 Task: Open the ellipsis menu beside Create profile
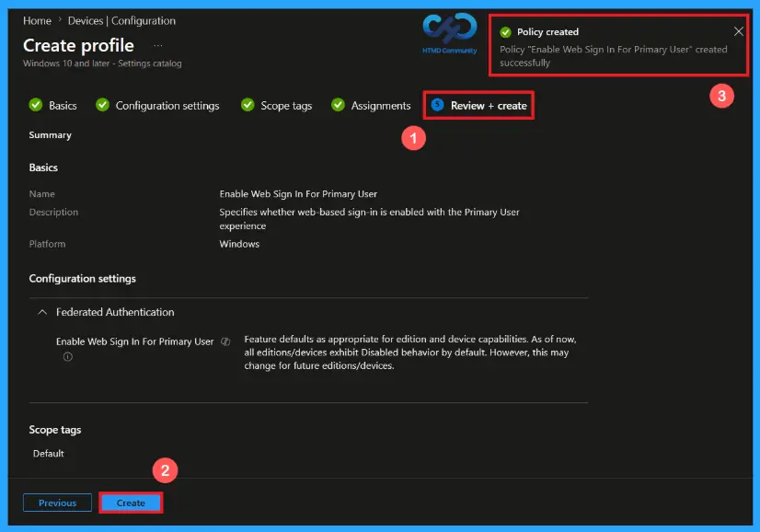click(158, 46)
